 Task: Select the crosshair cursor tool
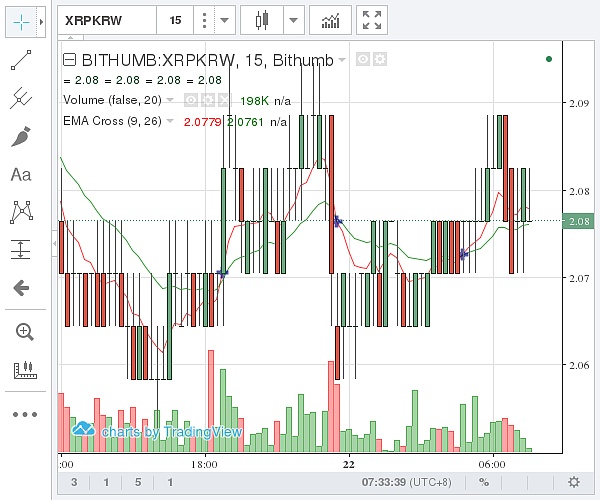[21, 22]
